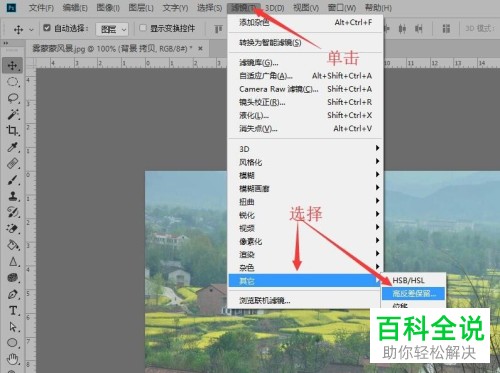
Task: Choose 转换为智能滤镜(S)
Action: (305, 42)
